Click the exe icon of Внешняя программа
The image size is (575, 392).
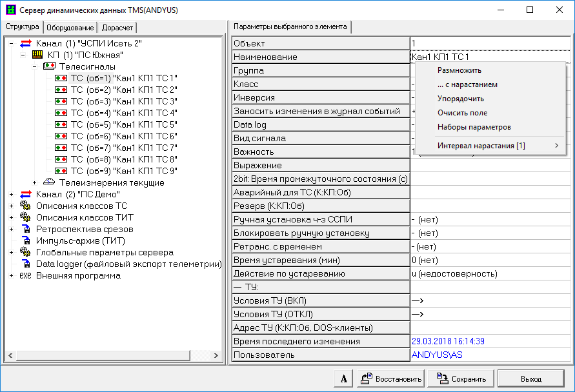pyautogui.click(x=26, y=275)
